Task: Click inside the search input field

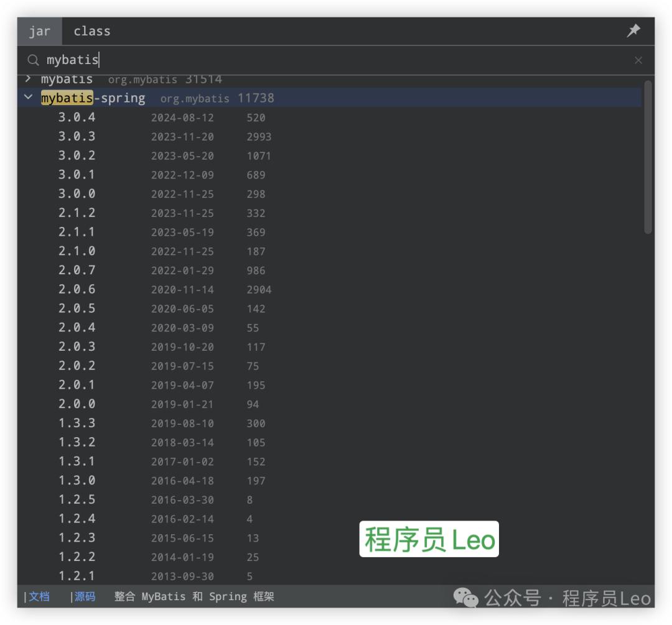Action: click(187, 60)
